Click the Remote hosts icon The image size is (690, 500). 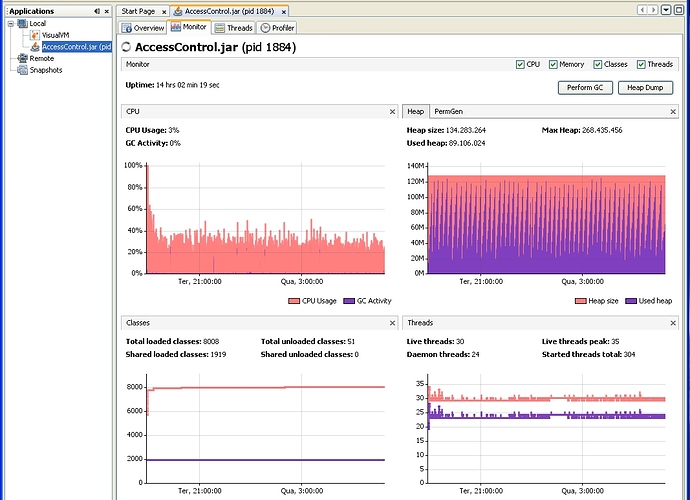pos(22,58)
